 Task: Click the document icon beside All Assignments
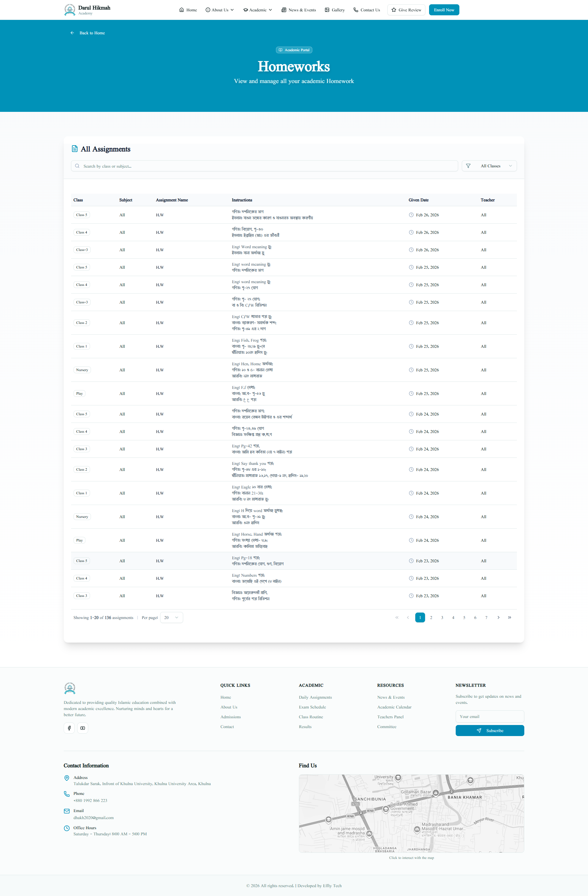point(74,149)
